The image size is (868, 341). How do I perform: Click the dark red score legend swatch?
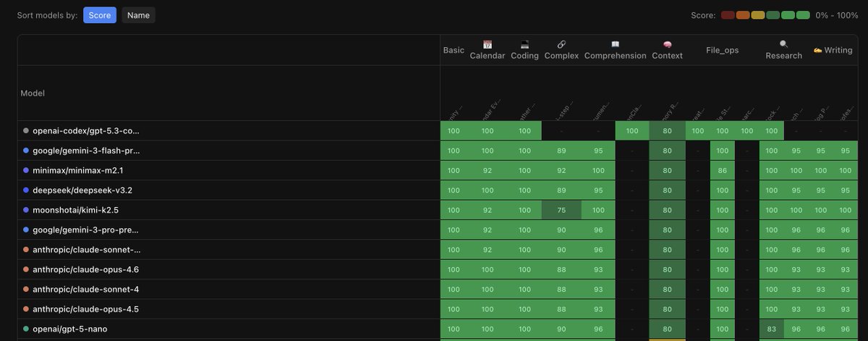click(728, 15)
